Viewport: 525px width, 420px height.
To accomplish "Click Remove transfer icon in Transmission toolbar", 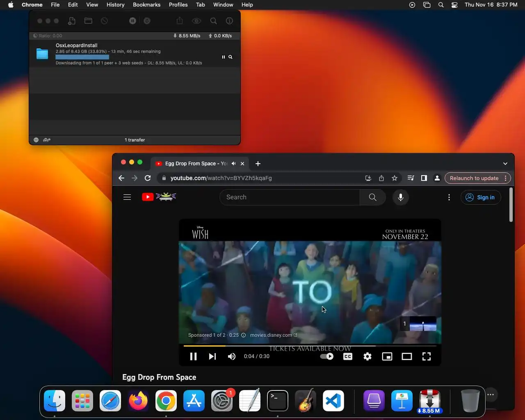I will pyautogui.click(x=105, y=21).
